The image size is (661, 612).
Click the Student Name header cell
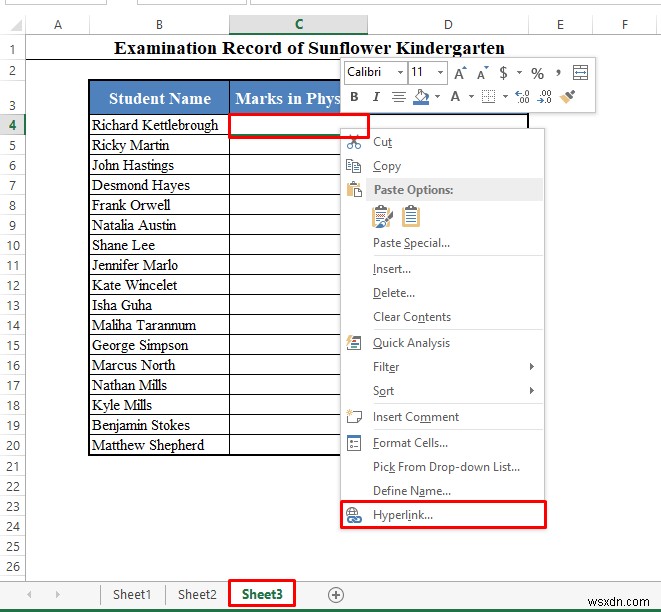[159, 98]
